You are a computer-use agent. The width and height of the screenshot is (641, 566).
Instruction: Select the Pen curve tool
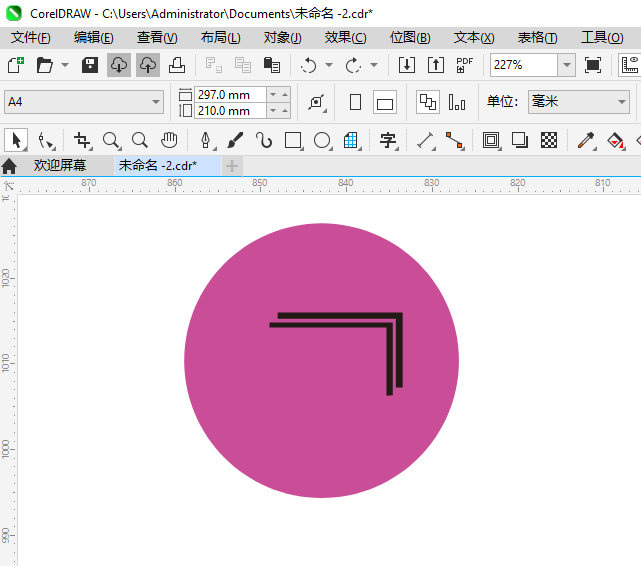[206, 141]
